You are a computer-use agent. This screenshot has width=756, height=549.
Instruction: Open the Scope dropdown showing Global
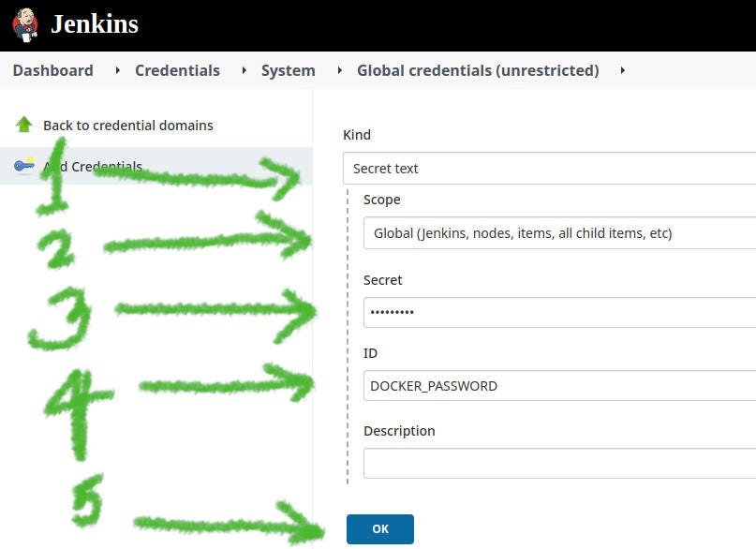click(559, 232)
